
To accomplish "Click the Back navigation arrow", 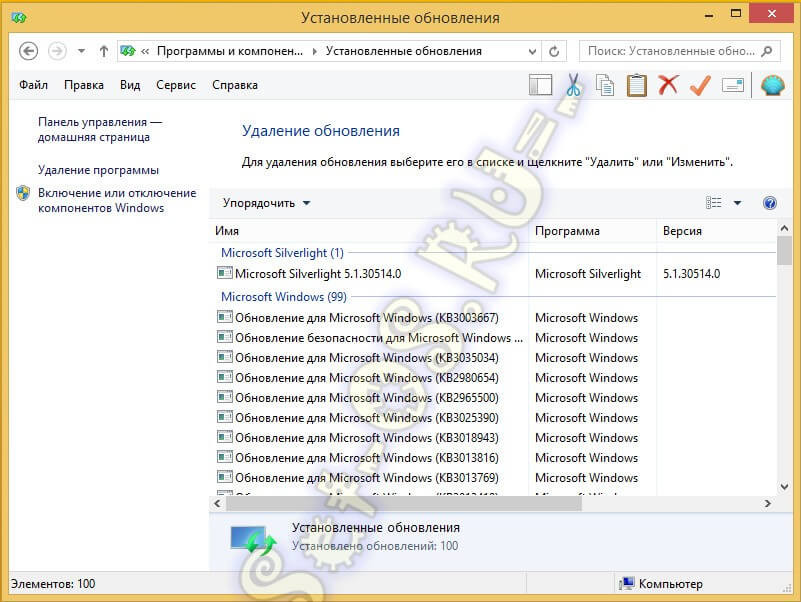I will pos(28,51).
